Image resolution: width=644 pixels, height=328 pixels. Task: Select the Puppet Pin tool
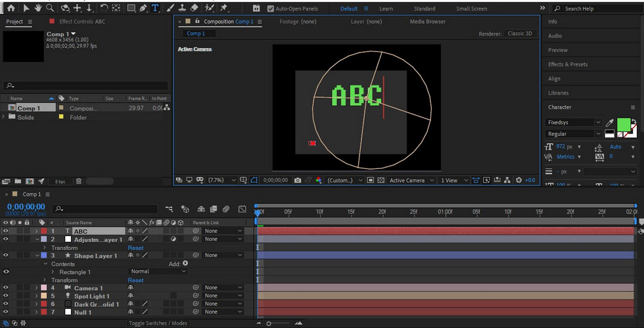click(224, 8)
